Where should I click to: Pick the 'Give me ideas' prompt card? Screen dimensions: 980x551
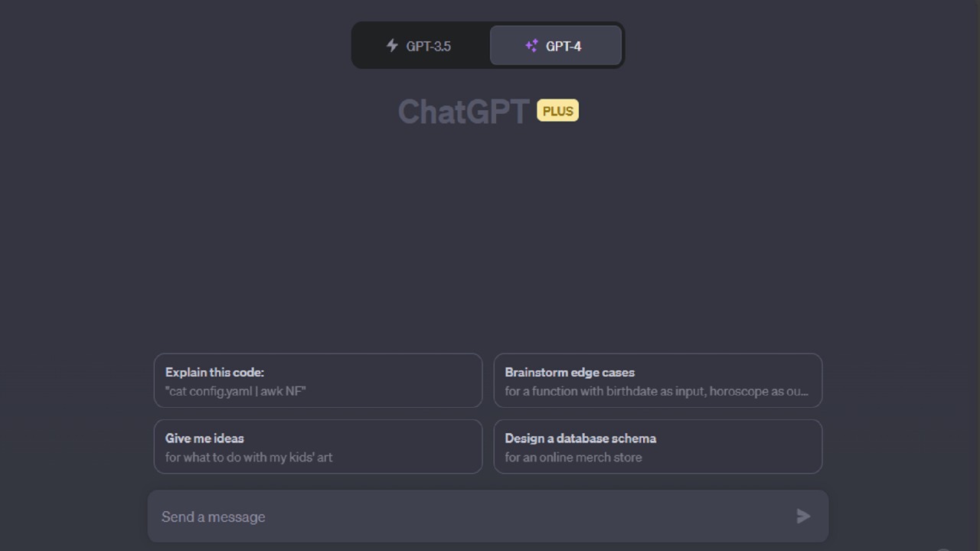click(x=318, y=446)
